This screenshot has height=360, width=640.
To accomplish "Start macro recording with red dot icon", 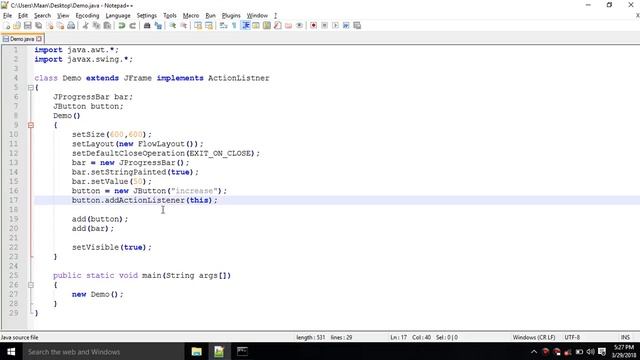I will [313, 26].
